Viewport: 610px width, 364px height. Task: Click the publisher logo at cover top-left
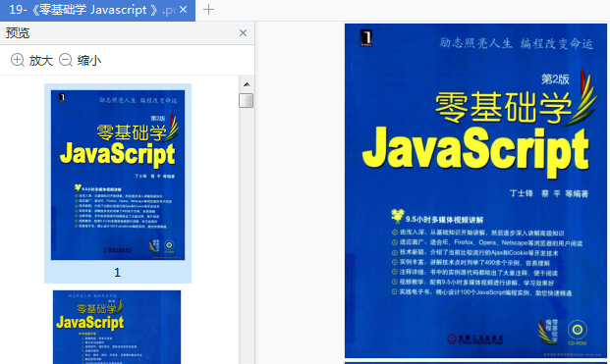click(365, 38)
